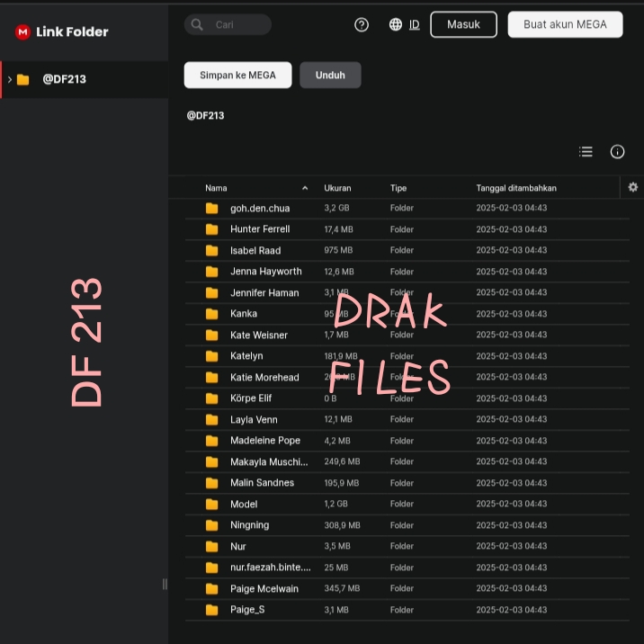The height and width of the screenshot is (644, 644).
Task: Click the Unduh download button
Action: tap(330, 76)
